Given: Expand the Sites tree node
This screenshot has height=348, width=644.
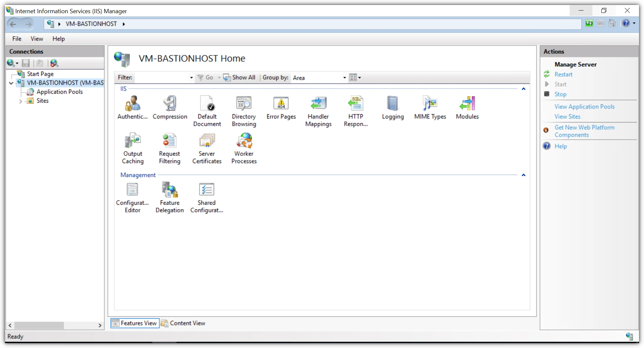Looking at the screenshot, I should coord(20,101).
